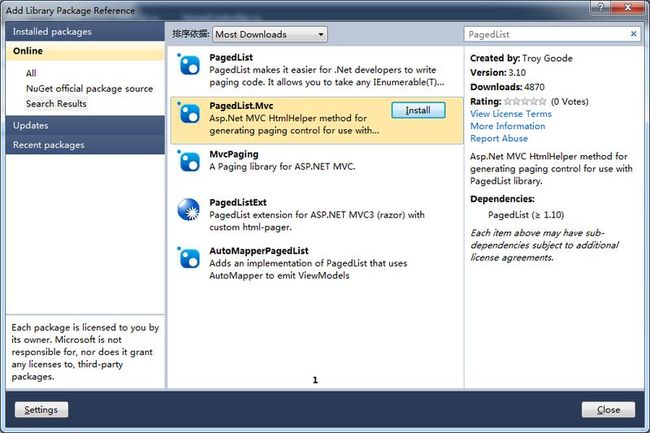
Task: Select Search Results in the left pane
Action: pyautogui.click(x=56, y=104)
